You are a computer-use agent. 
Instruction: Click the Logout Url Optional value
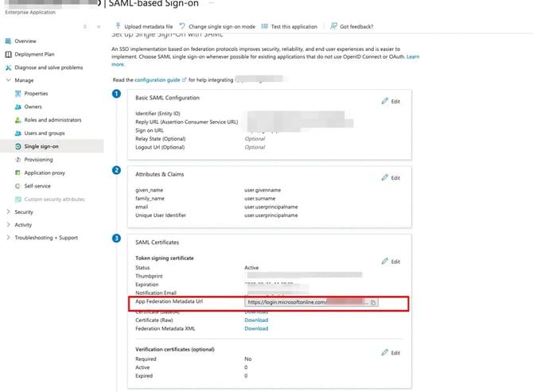pos(255,147)
